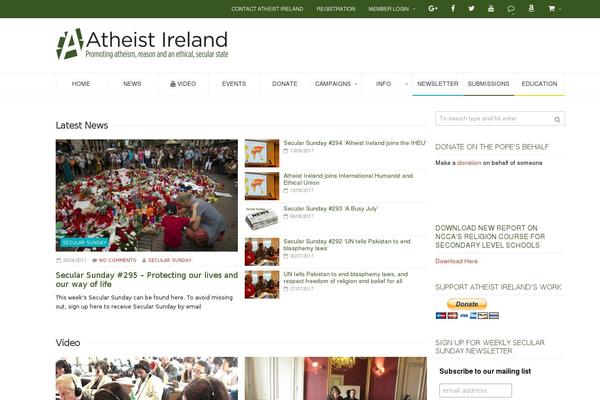Open Secular Sunday #293 A Busy July

(331, 209)
